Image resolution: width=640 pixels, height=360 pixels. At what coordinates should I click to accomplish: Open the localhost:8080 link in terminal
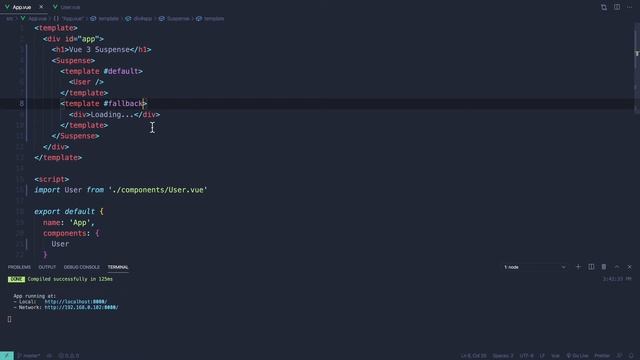click(76, 302)
